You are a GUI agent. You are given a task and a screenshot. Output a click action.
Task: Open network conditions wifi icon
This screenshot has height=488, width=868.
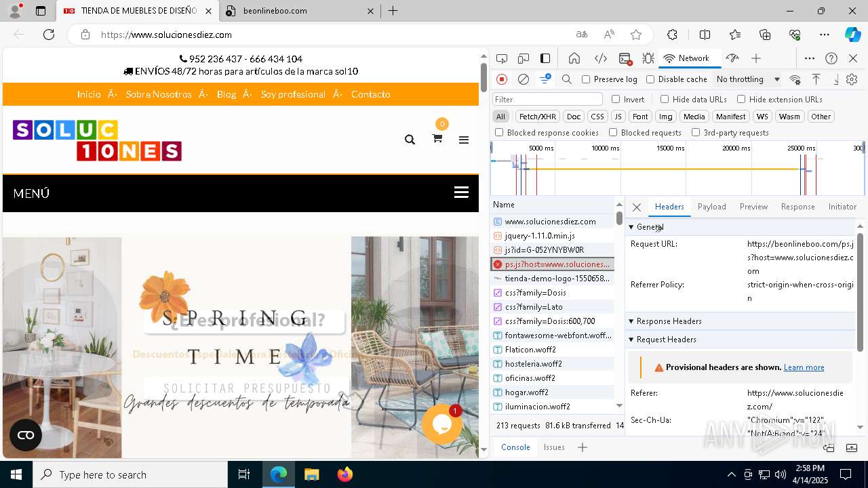pos(795,79)
